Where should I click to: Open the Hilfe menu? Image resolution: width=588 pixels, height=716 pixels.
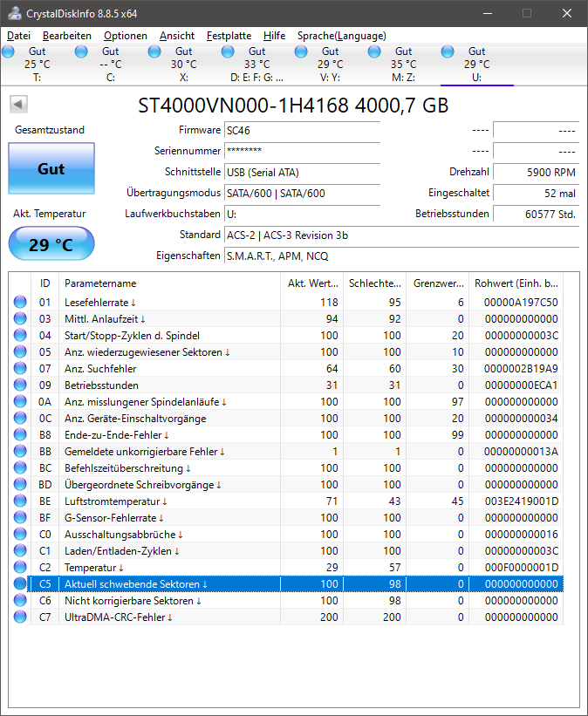pyautogui.click(x=274, y=36)
